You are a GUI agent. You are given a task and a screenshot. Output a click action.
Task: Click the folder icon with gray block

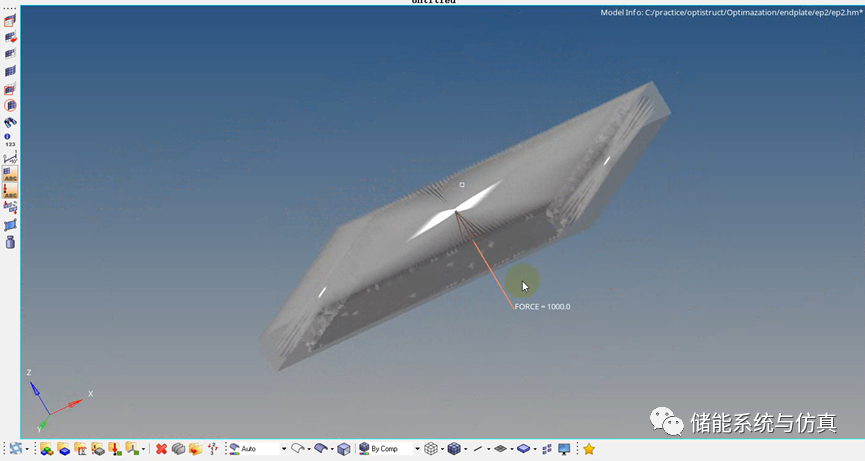tap(98, 449)
